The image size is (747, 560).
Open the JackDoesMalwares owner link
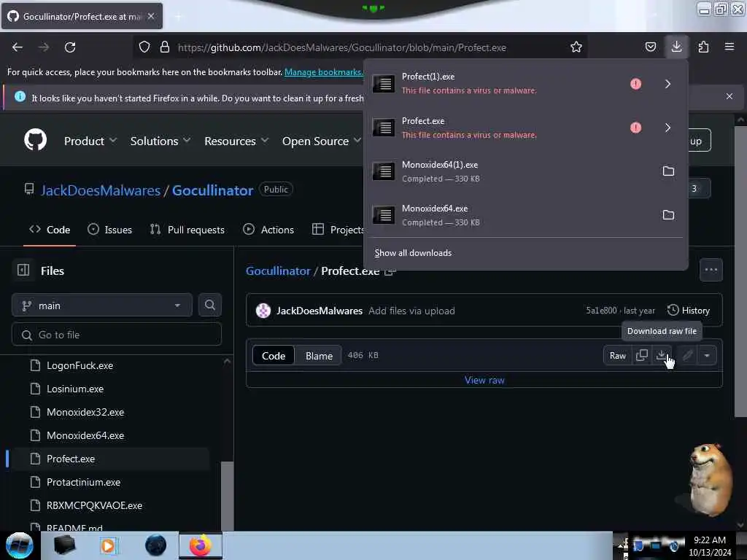pos(101,190)
